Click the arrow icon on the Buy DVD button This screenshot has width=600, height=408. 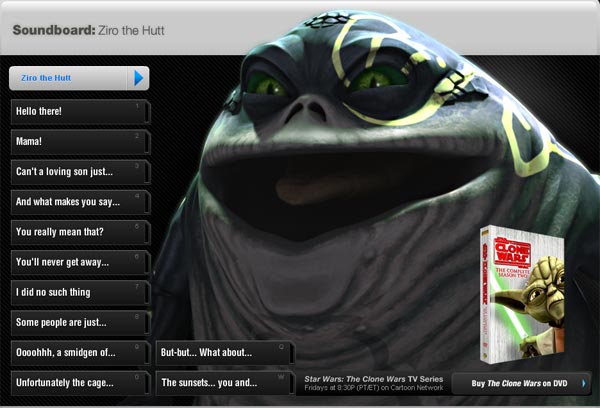point(584,384)
